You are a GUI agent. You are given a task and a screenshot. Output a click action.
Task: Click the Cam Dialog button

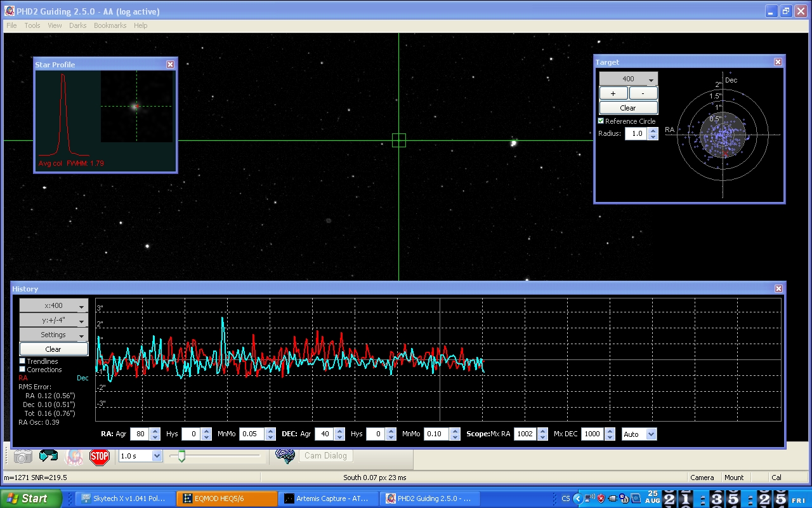tap(325, 455)
